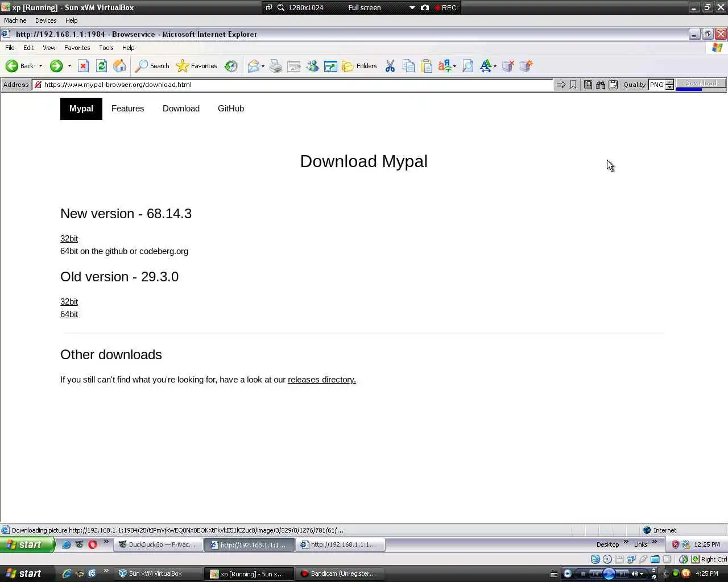Open the Favorites star toolbar button
This screenshot has height=582, width=728.
(197, 66)
